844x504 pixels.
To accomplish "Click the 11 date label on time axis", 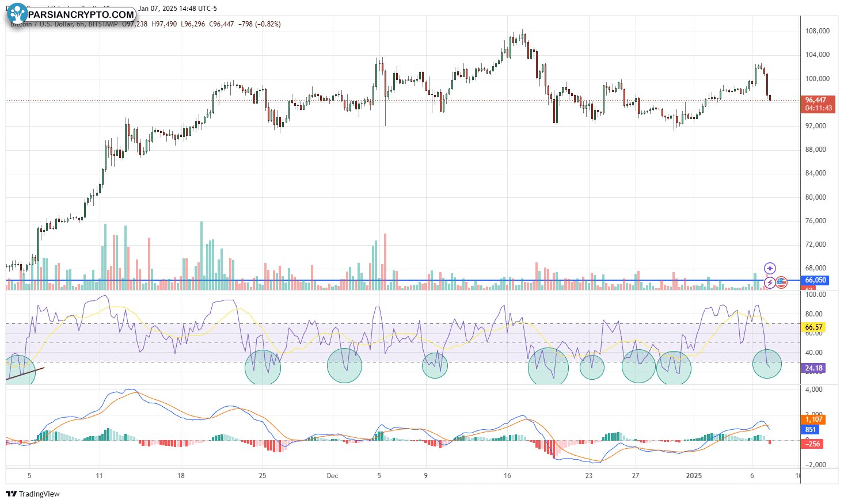I will point(100,476).
